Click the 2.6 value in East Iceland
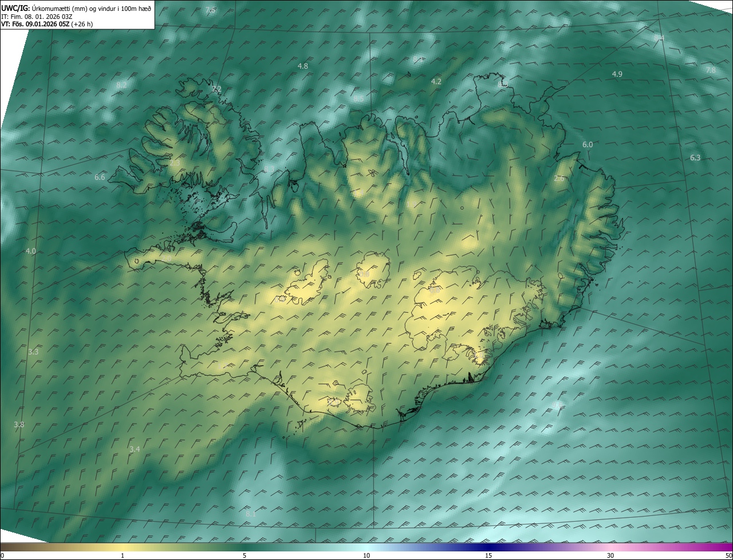 (x=559, y=179)
